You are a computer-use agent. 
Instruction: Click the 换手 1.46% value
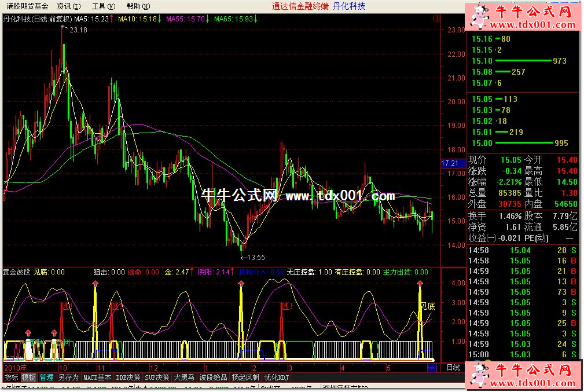coord(510,216)
